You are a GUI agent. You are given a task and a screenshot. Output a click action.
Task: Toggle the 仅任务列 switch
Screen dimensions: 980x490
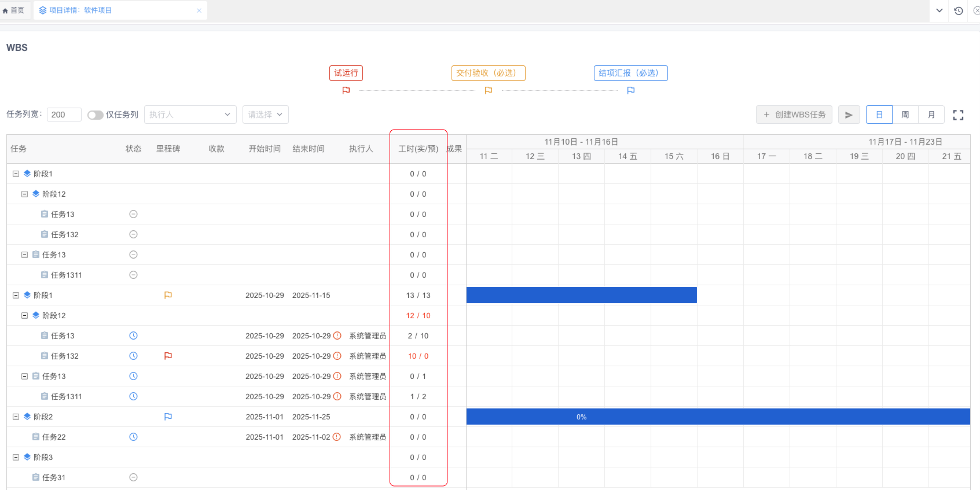tap(95, 115)
